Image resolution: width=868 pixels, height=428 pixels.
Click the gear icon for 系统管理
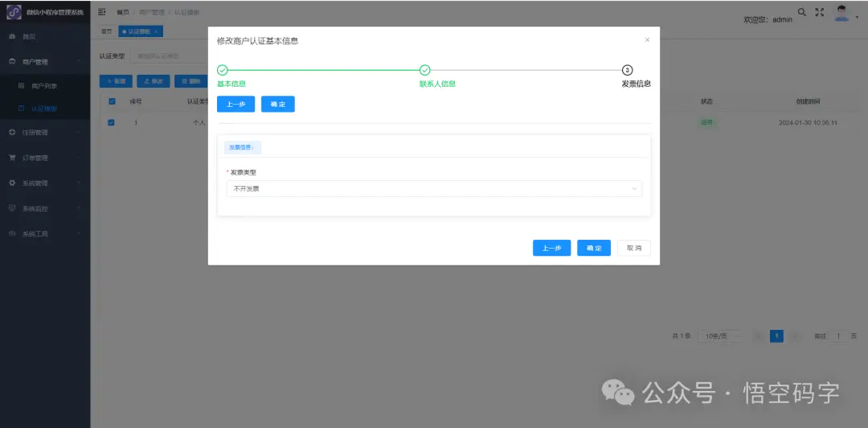click(12, 183)
